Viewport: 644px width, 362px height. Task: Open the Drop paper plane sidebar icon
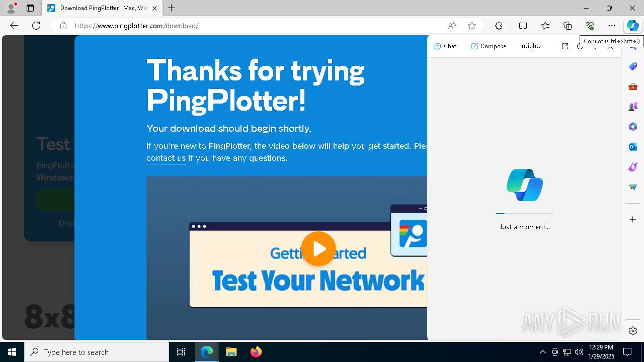point(633,187)
